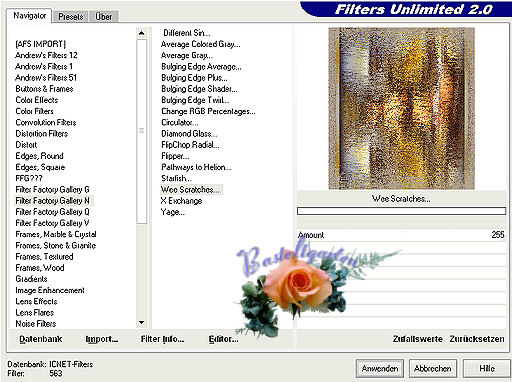Viewport: 512px width, 382px height.
Task: Choose Filter Factory Gallery V
Action: tap(52, 223)
